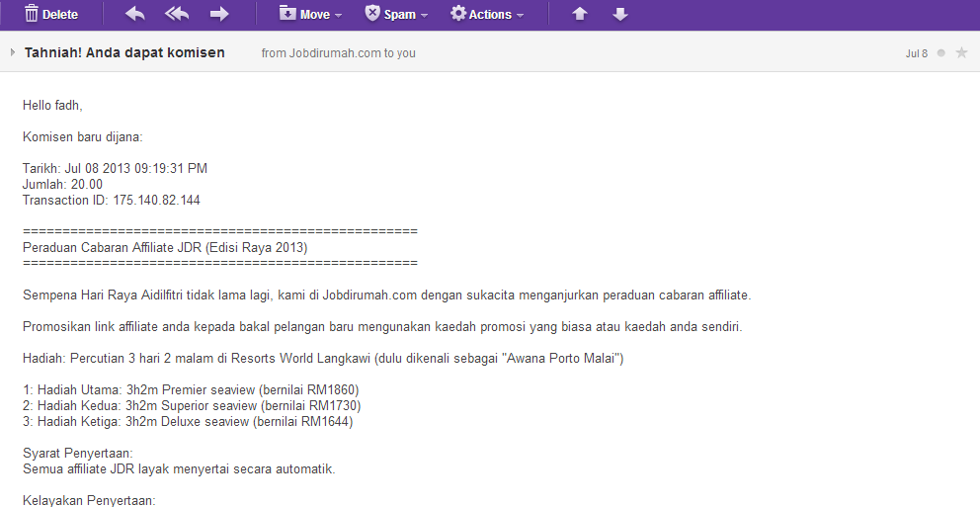Go to next message with down arrow

(x=620, y=14)
